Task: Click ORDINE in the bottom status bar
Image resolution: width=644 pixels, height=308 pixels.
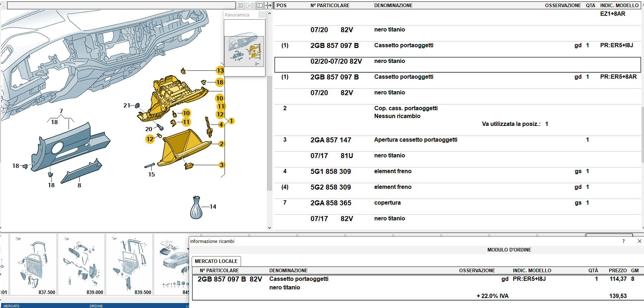Action: [x=96, y=306]
